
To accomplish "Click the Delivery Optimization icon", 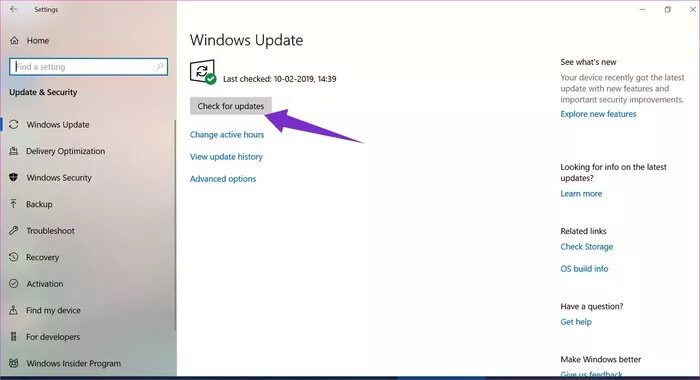I will (x=14, y=151).
